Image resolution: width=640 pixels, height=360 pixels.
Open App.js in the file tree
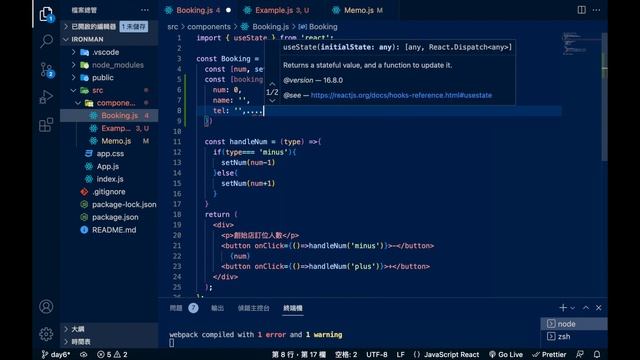tap(109, 166)
